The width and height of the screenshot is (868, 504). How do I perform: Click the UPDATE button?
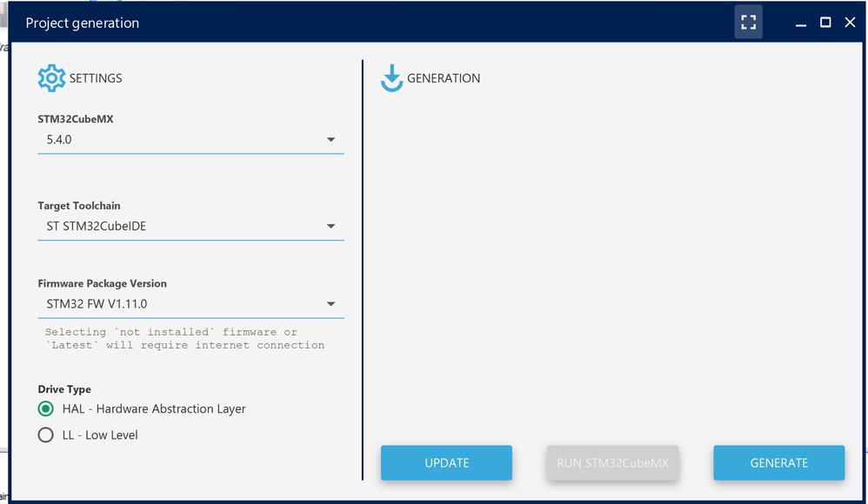click(446, 463)
